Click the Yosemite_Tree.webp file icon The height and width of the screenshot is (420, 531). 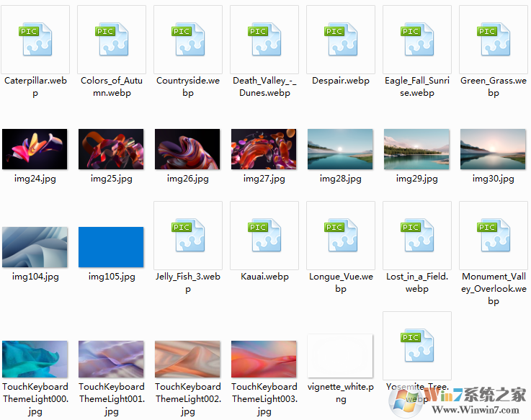click(417, 346)
